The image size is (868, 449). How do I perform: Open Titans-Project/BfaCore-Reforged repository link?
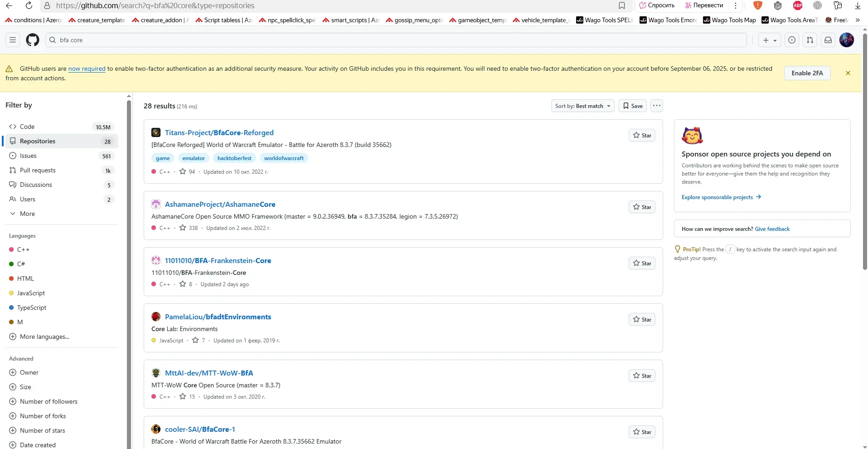coord(219,132)
